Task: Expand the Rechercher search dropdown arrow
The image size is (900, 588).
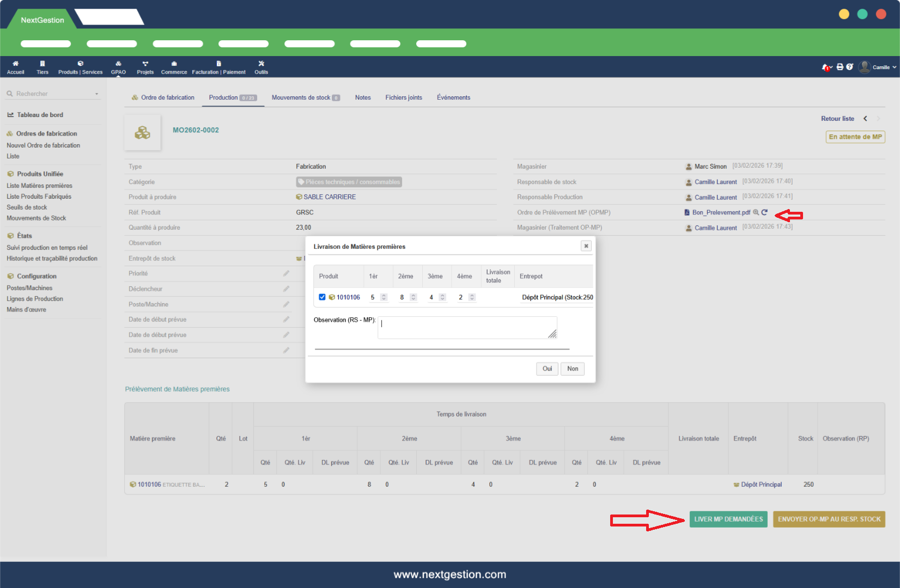Action: click(x=97, y=94)
